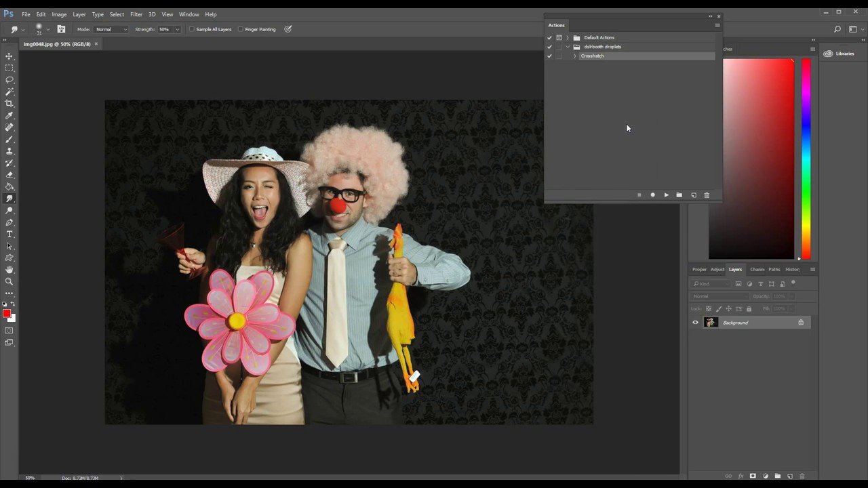Viewport: 868px width, 488px height.
Task: Select the Clone Stamp tool
Action: [9, 151]
